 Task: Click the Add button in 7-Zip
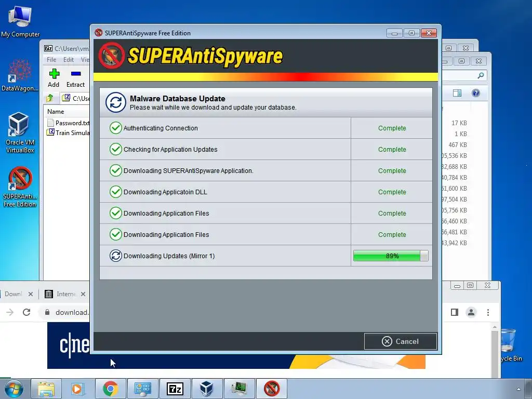54,78
